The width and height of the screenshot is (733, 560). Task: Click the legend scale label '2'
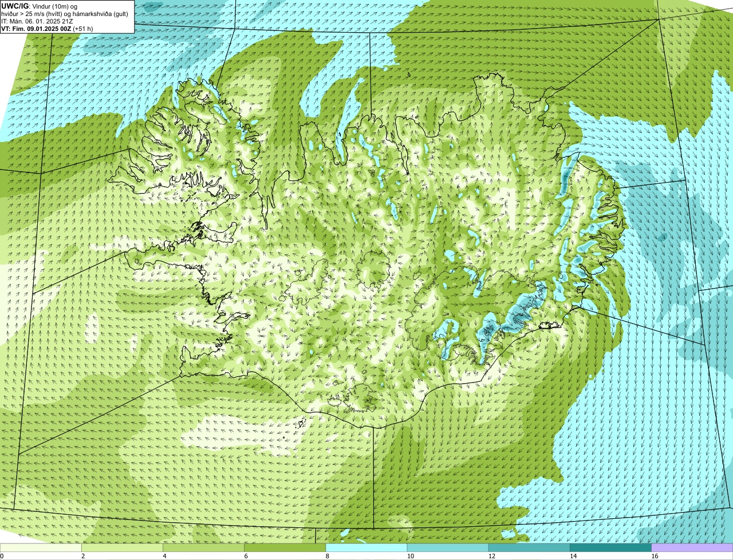click(83, 556)
